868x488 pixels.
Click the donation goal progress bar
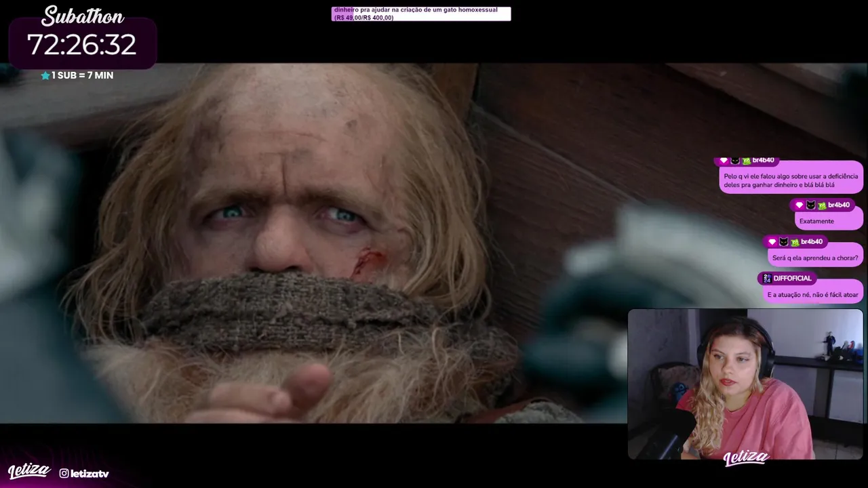(420, 14)
